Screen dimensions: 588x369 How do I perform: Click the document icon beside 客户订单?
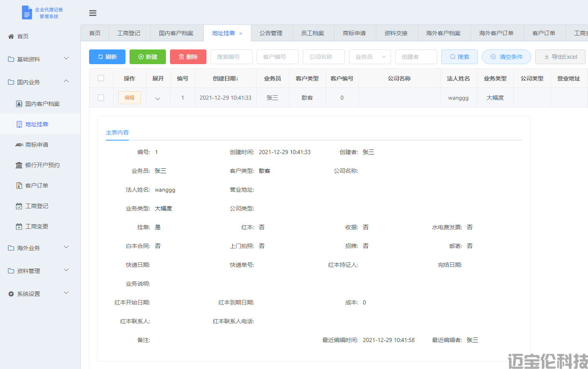click(19, 186)
